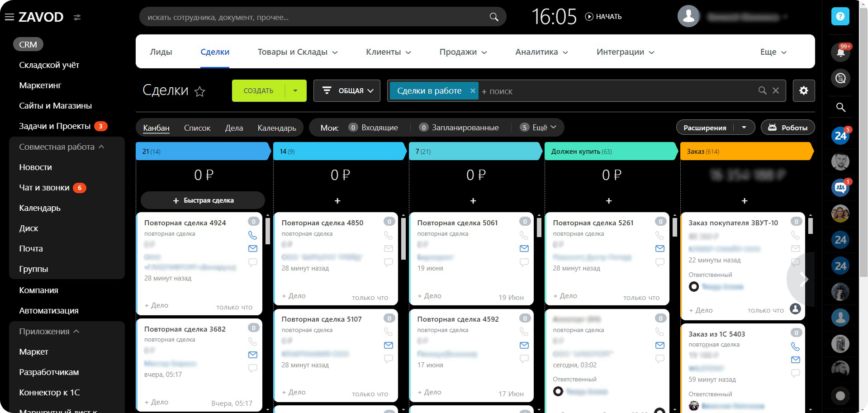This screenshot has height=413, width=868.
Task: Open the help question mark icon
Action: (x=840, y=17)
